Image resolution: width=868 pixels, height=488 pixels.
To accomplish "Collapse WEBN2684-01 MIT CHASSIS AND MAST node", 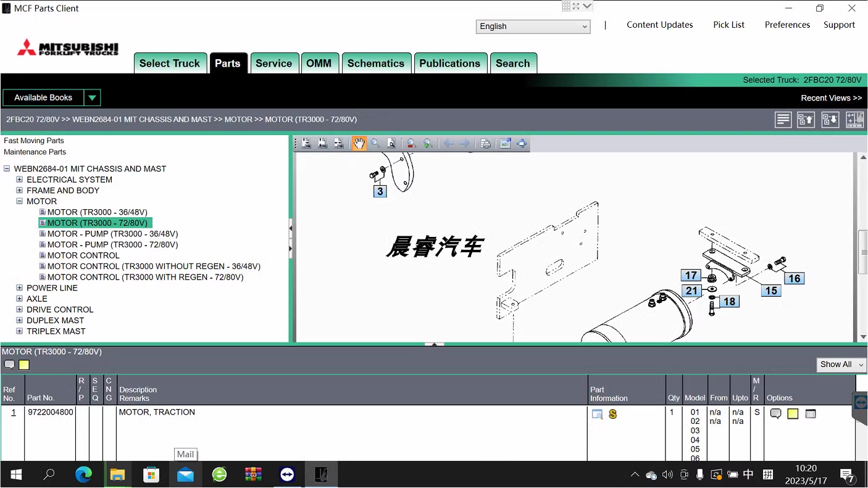I will coord(7,168).
